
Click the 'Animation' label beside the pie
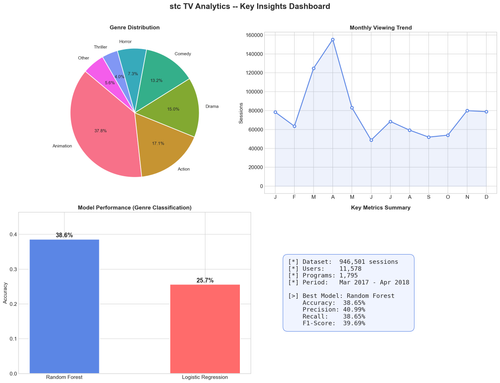(62, 146)
